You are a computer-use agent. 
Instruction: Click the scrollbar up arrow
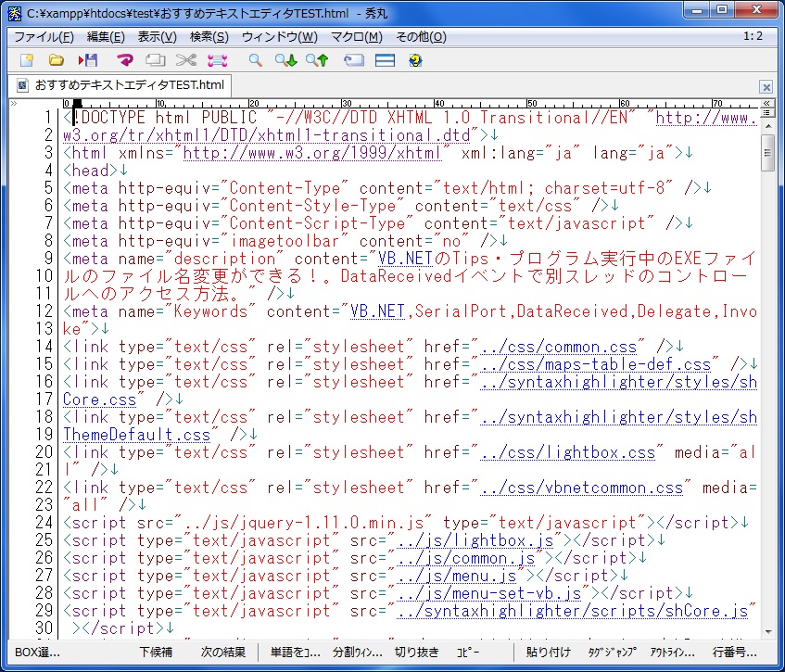(x=767, y=126)
